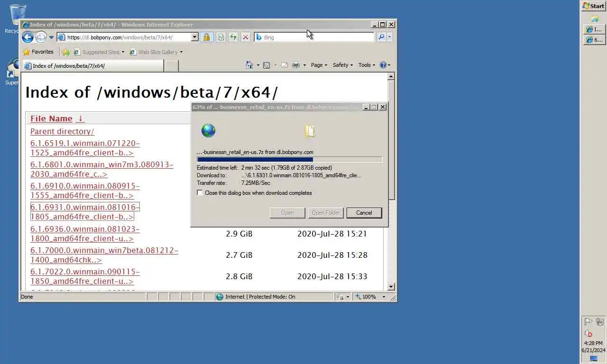Open the Parent directory/ link

[x=62, y=131]
